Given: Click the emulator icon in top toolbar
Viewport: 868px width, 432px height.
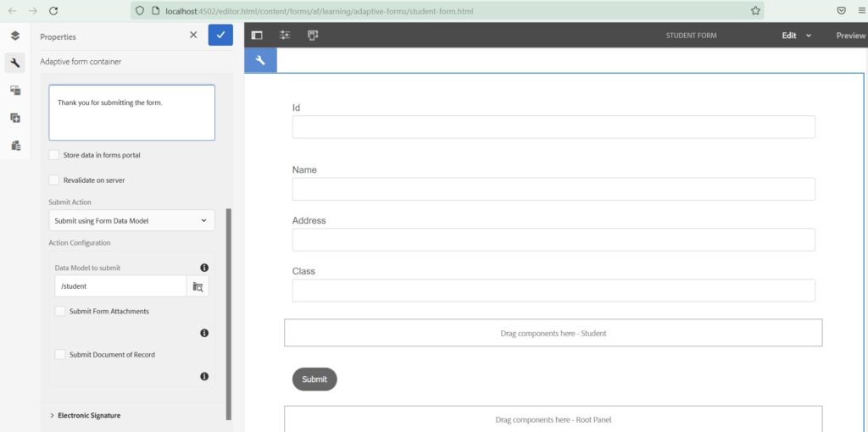Looking at the screenshot, I should (x=313, y=36).
